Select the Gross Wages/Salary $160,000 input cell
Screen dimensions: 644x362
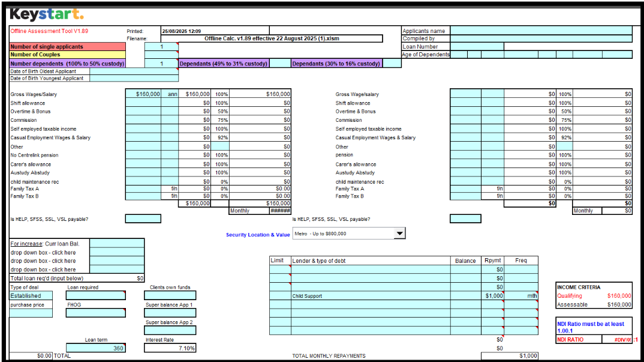(x=143, y=94)
